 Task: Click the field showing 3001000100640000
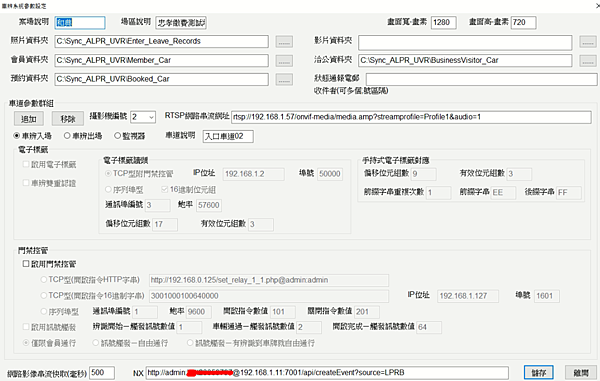269,296
